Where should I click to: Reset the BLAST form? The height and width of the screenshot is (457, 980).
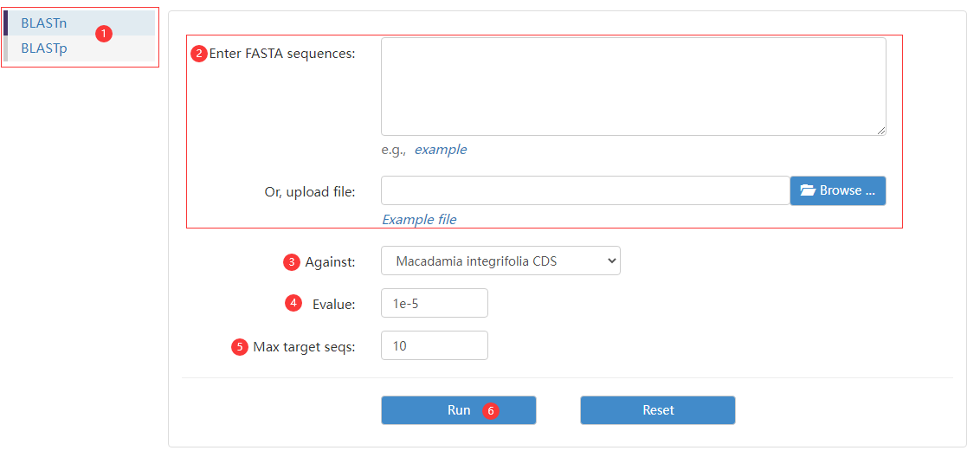657,410
